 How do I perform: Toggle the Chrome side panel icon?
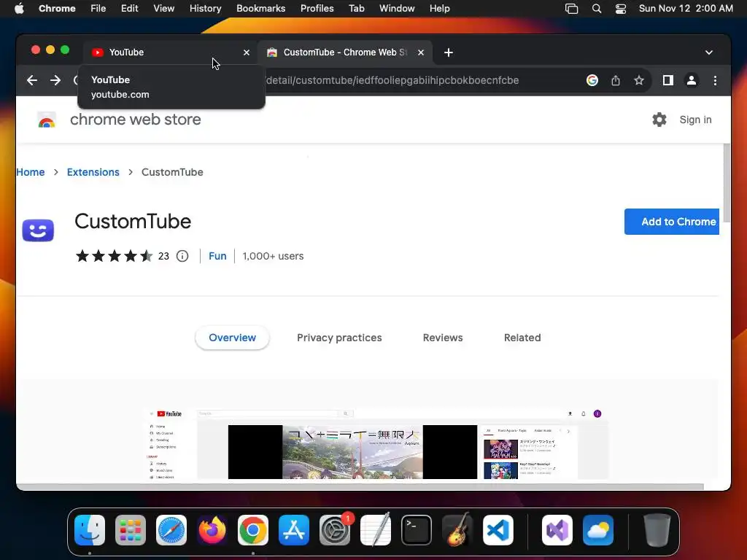[668, 80]
